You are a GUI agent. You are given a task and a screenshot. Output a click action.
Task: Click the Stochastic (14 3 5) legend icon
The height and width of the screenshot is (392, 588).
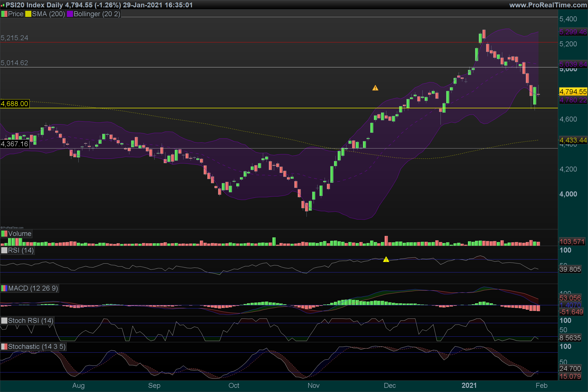click(4, 347)
